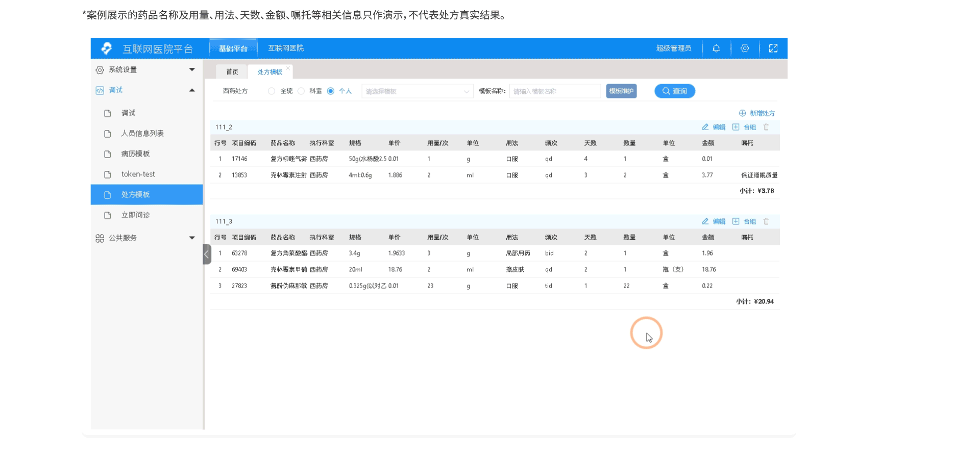
Task: Open 人员信息列表 in the sidebar
Action: [x=147, y=134]
